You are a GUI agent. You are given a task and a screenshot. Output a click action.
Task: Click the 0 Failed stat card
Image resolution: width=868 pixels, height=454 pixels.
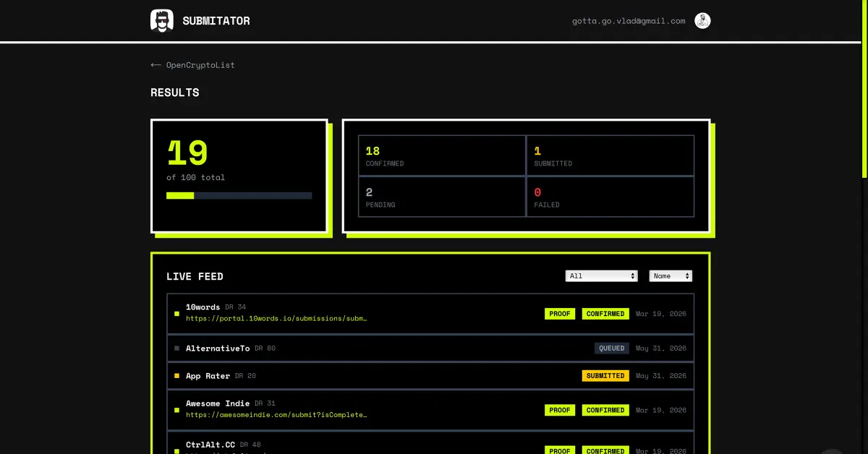pos(610,197)
